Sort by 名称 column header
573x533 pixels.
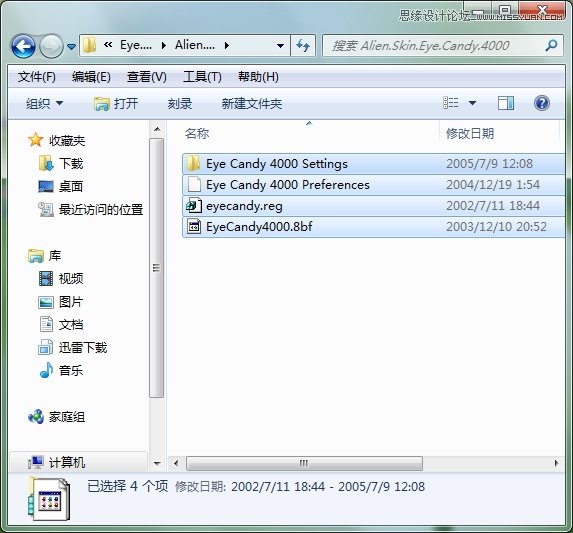point(197,134)
